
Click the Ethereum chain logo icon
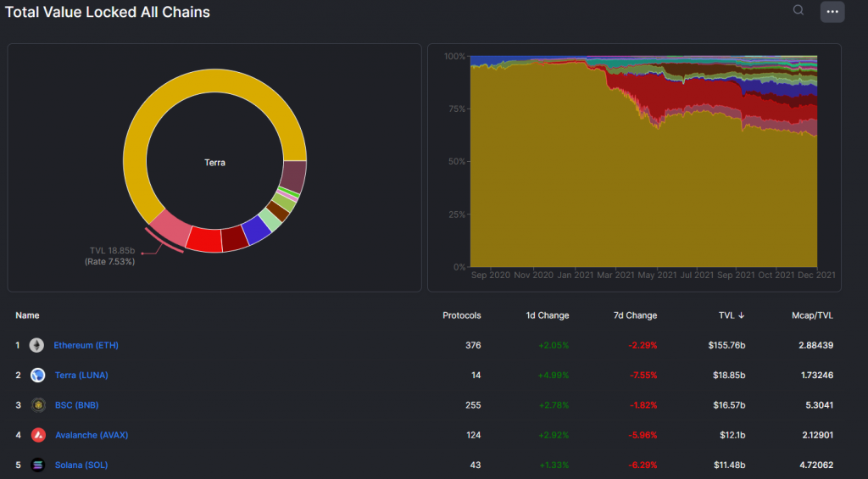tap(36, 345)
